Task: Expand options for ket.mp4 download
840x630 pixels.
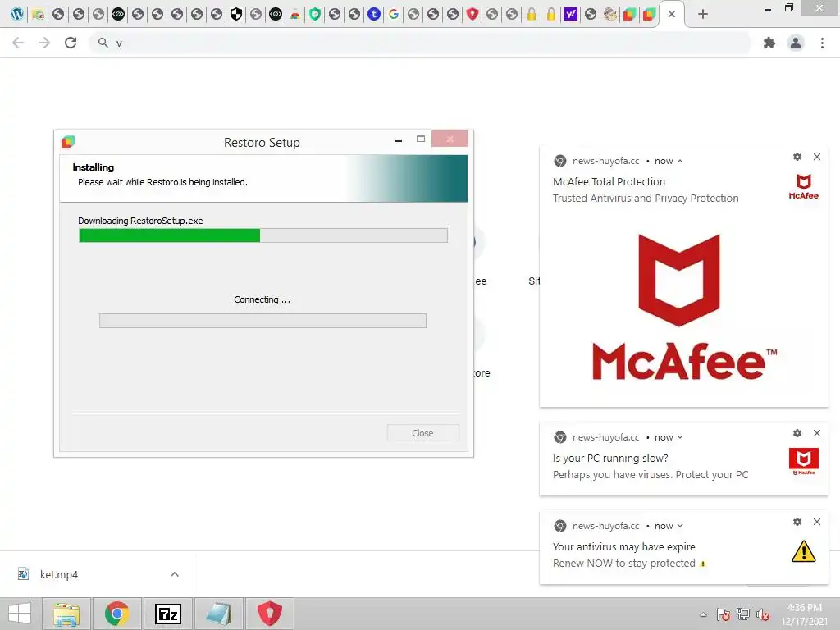Action: 175,574
